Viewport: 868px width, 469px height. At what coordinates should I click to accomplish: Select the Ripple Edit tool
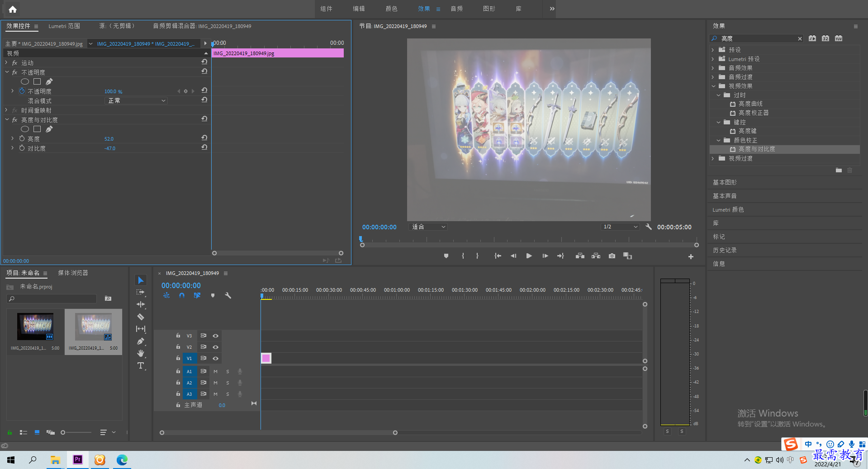point(141,304)
